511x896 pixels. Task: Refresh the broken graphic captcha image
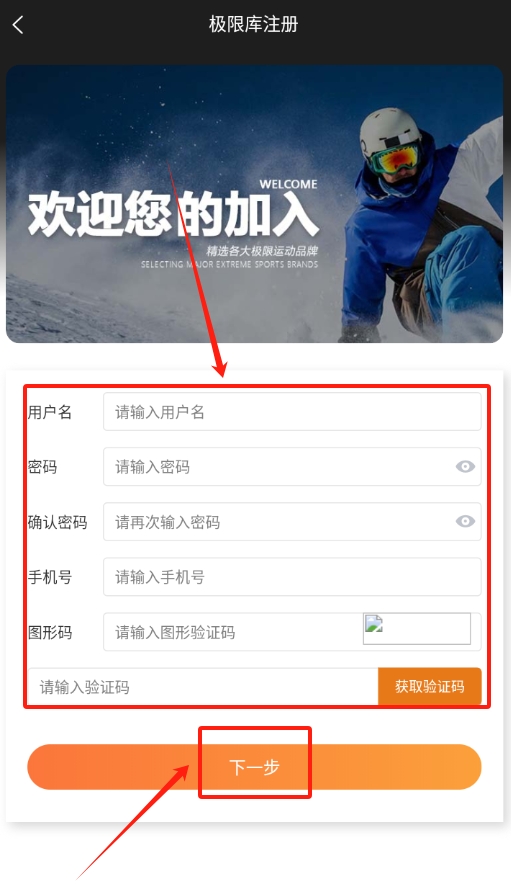tap(417, 629)
